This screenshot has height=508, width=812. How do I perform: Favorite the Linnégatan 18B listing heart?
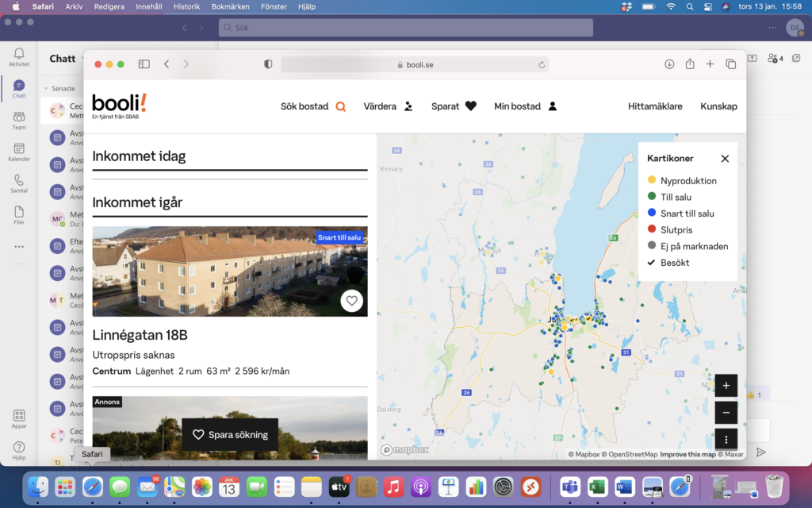tap(351, 301)
